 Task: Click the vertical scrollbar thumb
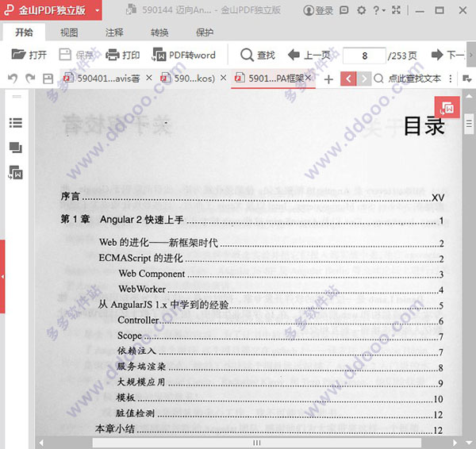(x=469, y=124)
